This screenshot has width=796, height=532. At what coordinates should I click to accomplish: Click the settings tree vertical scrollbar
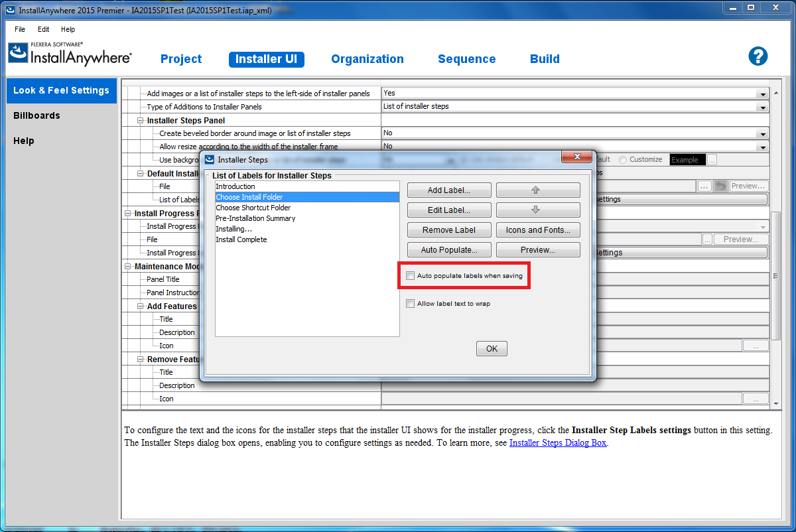click(x=777, y=276)
